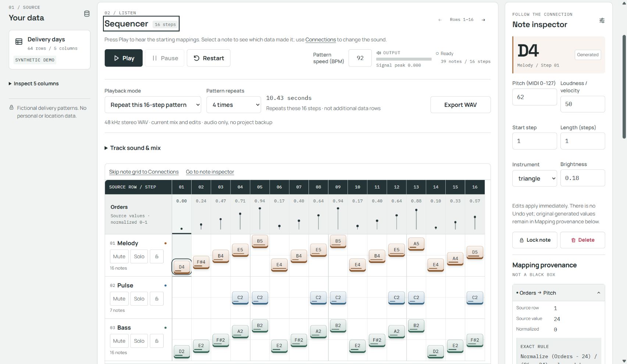The width and height of the screenshot is (627, 364).
Task: Mute the Pulse track
Action: (x=119, y=299)
